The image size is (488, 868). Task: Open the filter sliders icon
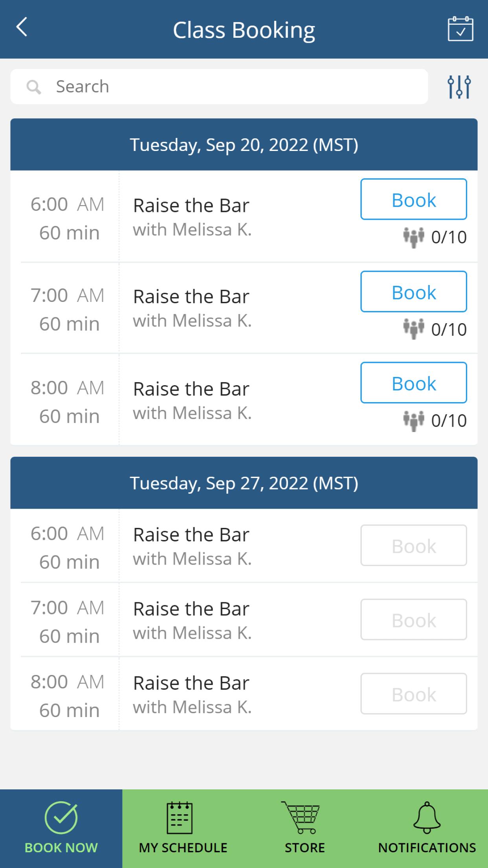click(459, 86)
